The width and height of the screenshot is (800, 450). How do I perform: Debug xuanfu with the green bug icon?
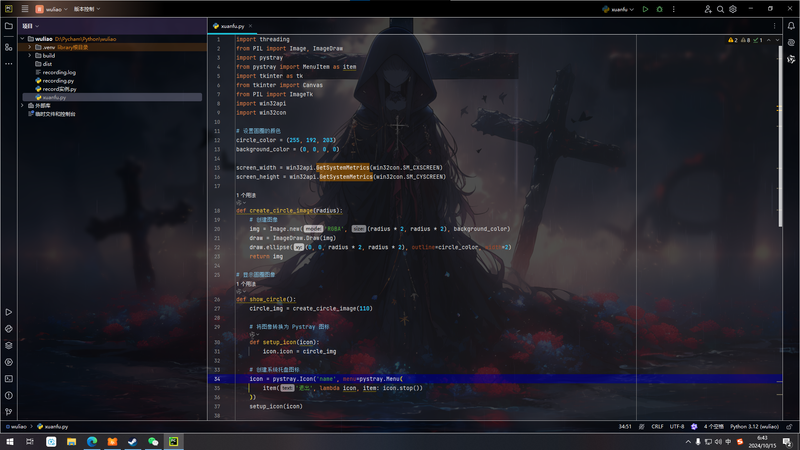[659, 9]
